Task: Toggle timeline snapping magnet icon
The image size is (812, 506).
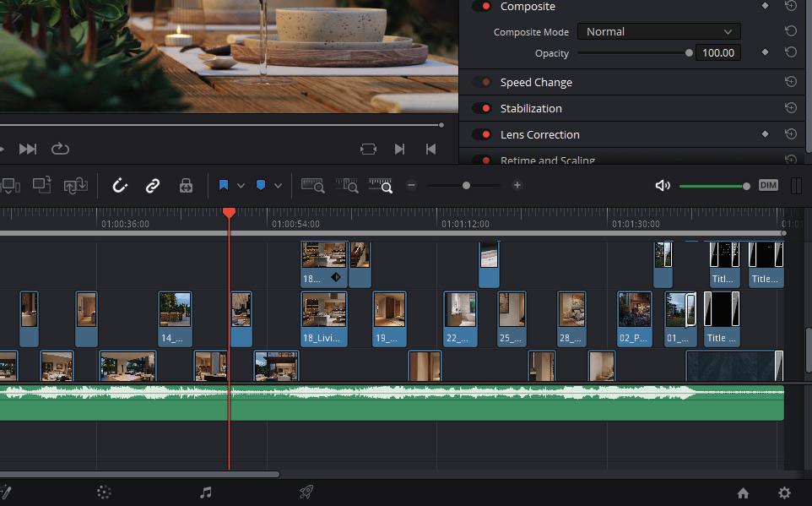Action: pos(120,186)
